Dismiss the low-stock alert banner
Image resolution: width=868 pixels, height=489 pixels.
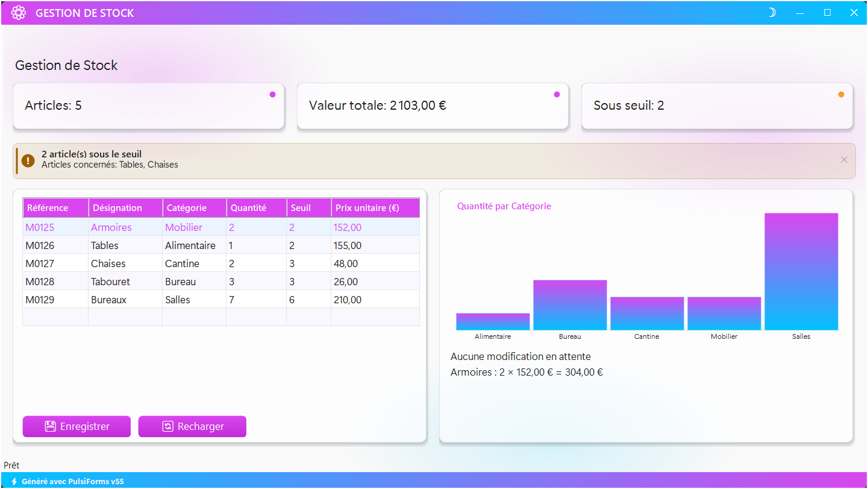pyautogui.click(x=844, y=160)
